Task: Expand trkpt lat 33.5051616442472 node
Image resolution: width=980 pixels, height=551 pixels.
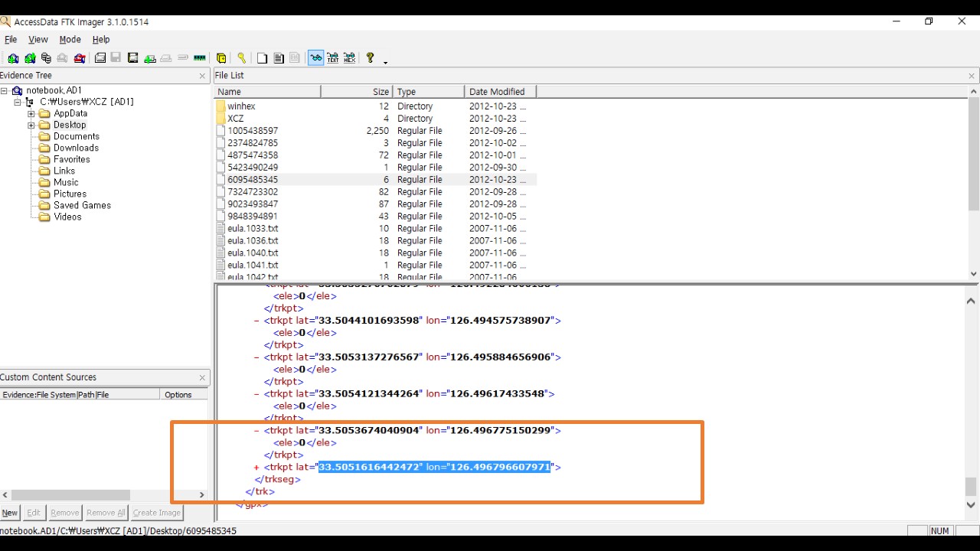Action: point(256,468)
